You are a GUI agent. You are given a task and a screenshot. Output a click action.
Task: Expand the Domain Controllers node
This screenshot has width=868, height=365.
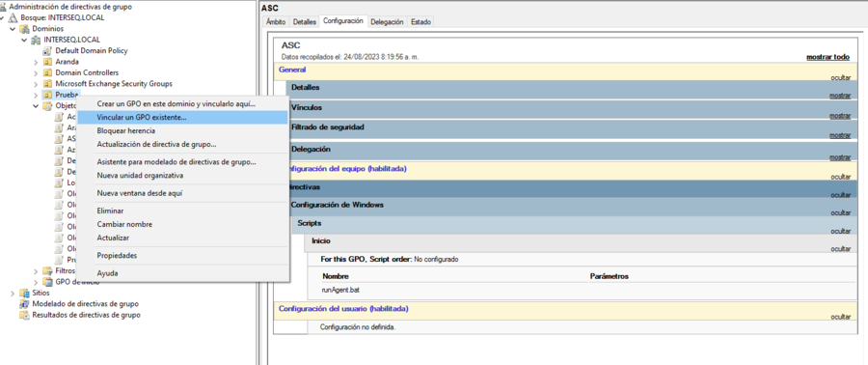pos(36,73)
